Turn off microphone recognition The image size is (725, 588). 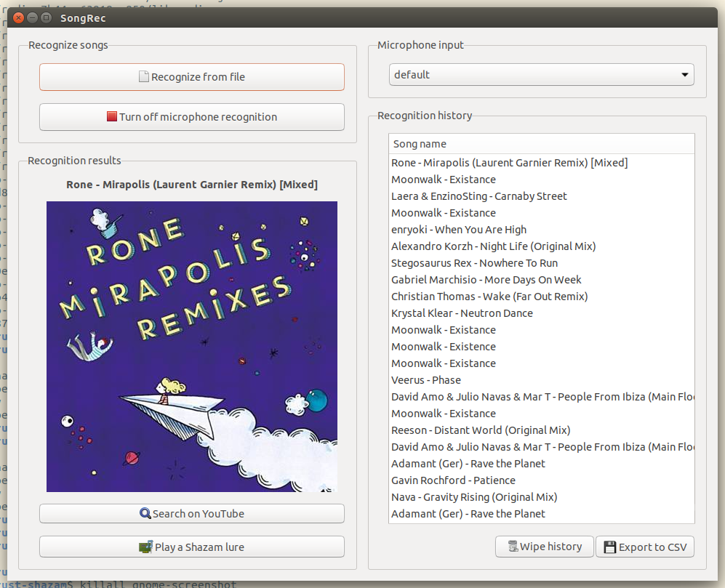coord(191,116)
